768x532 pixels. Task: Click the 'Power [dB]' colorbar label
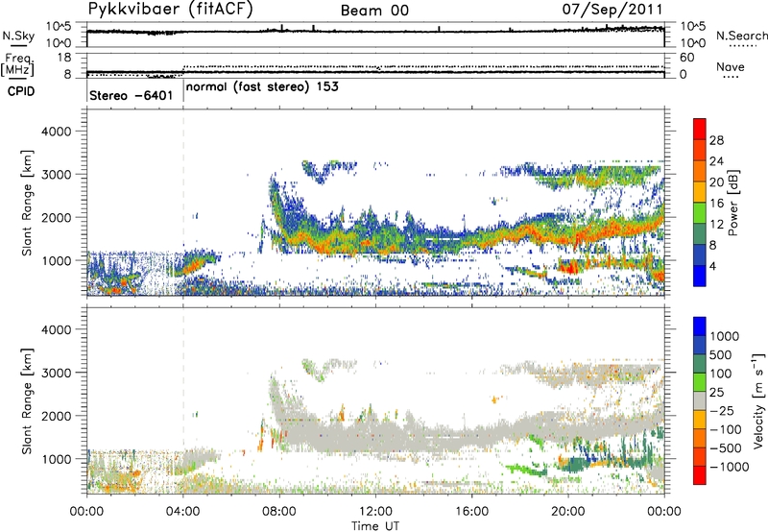coord(732,203)
